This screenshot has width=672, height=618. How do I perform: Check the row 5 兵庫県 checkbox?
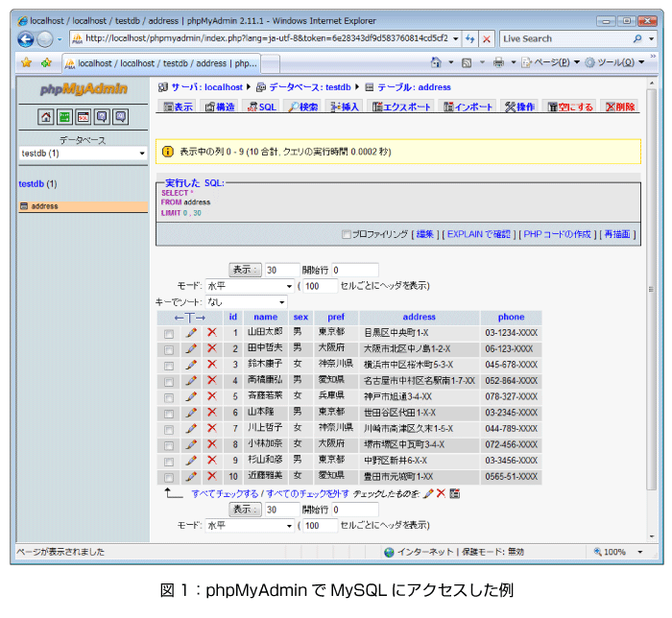click(x=169, y=397)
